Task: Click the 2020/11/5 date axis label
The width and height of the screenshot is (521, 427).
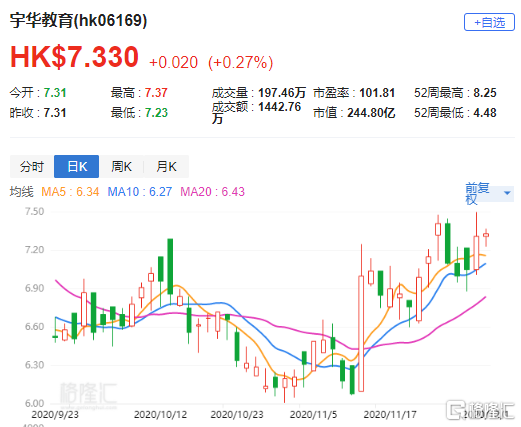Action: click(313, 415)
